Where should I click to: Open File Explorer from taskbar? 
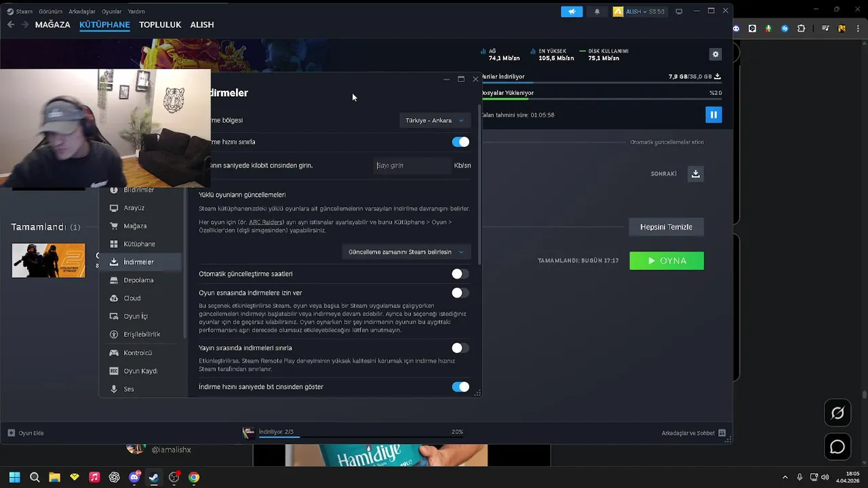pos(54,477)
